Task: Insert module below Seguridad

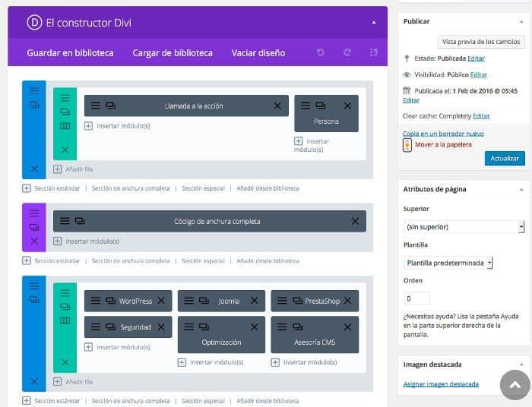Action: 117,347
